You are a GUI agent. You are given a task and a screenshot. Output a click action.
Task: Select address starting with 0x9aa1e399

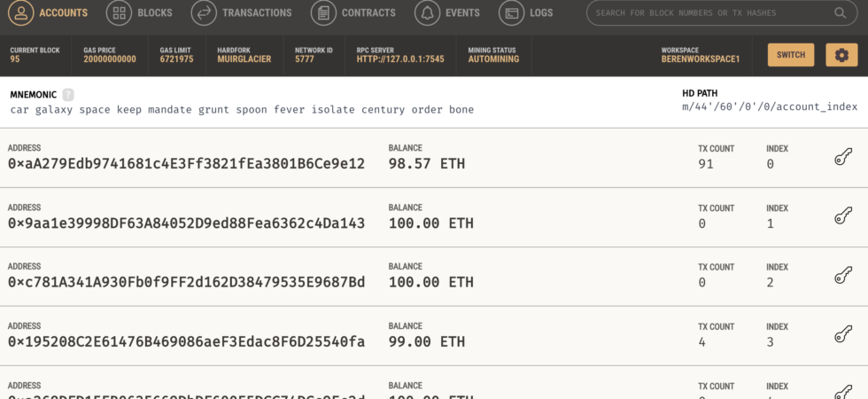pos(186,223)
